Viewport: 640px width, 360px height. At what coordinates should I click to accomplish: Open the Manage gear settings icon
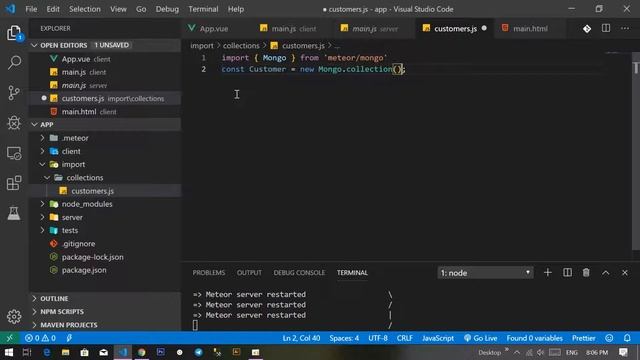[x=14, y=316]
